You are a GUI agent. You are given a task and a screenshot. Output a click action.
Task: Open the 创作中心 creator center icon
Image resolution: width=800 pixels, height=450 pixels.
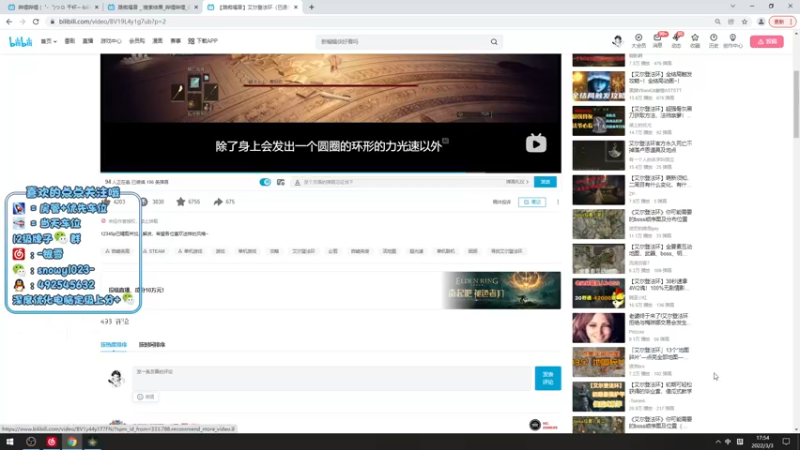point(733,41)
